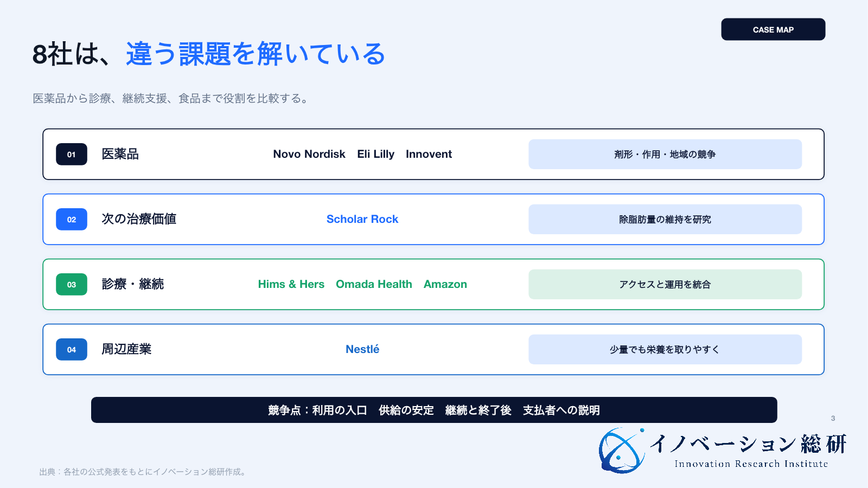Click the 出典 source footnote

point(144,472)
